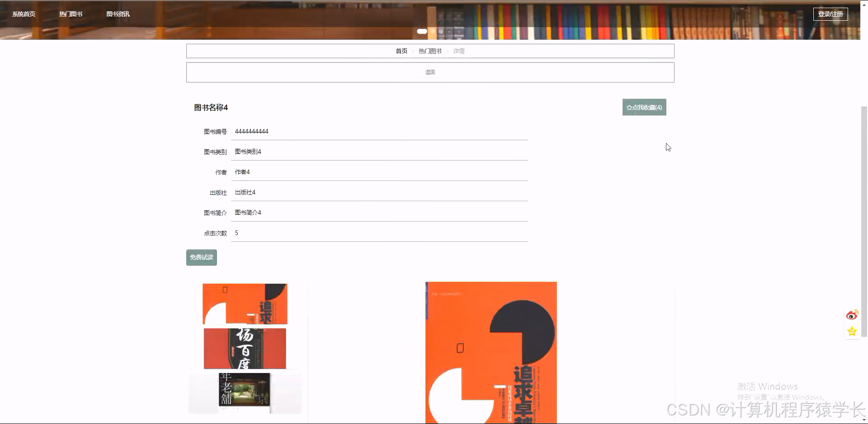Select the orange 追求 cover thumbnail
868x424 pixels.
[245, 304]
